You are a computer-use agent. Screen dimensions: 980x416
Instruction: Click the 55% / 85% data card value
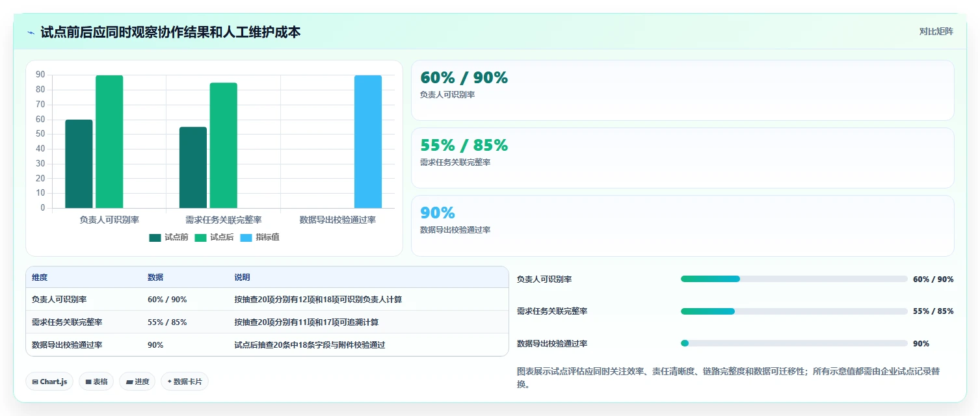pyautogui.click(x=464, y=145)
